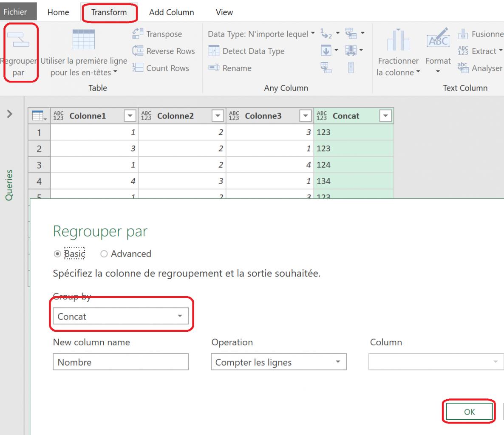The width and height of the screenshot is (504, 435).
Task: Click the Move column icon below Fill
Action: [x=326, y=68]
